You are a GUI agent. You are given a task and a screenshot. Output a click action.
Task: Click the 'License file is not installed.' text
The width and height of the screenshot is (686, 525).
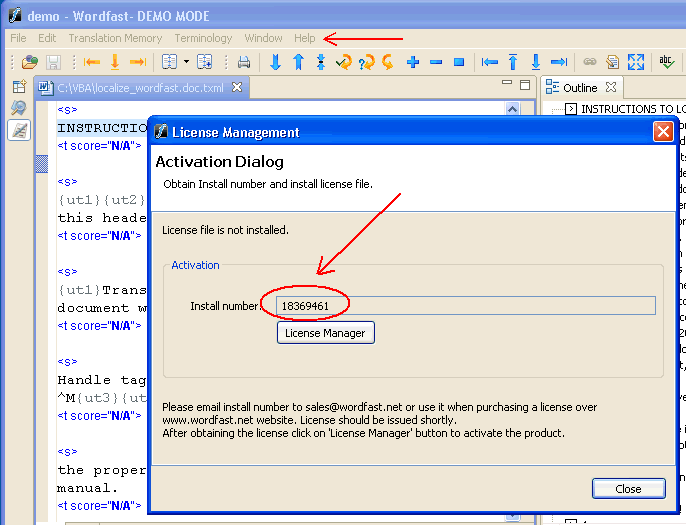pyautogui.click(x=225, y=230)
